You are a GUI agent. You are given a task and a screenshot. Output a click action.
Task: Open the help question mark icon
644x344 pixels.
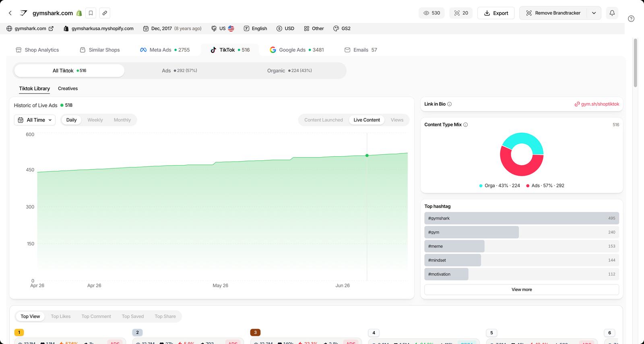tap(631, 19)
